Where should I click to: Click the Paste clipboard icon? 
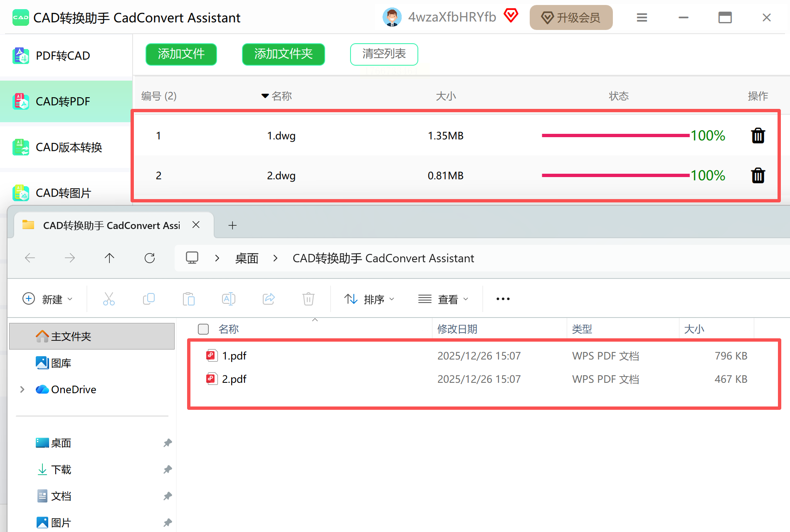click(x=189, y=299)
